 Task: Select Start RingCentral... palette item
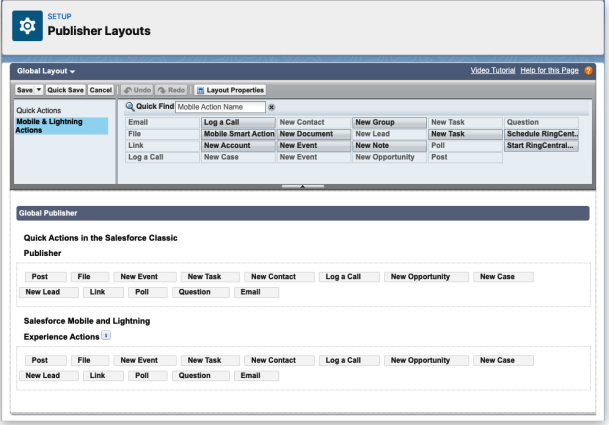[x=541, y=146]
